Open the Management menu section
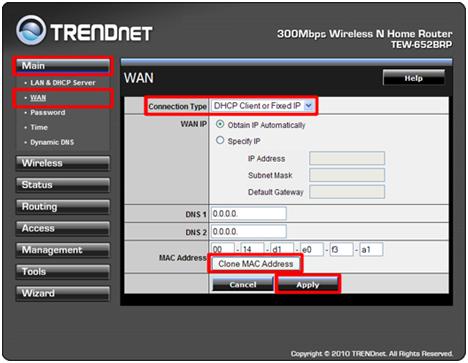 click(x=63, y=250)
